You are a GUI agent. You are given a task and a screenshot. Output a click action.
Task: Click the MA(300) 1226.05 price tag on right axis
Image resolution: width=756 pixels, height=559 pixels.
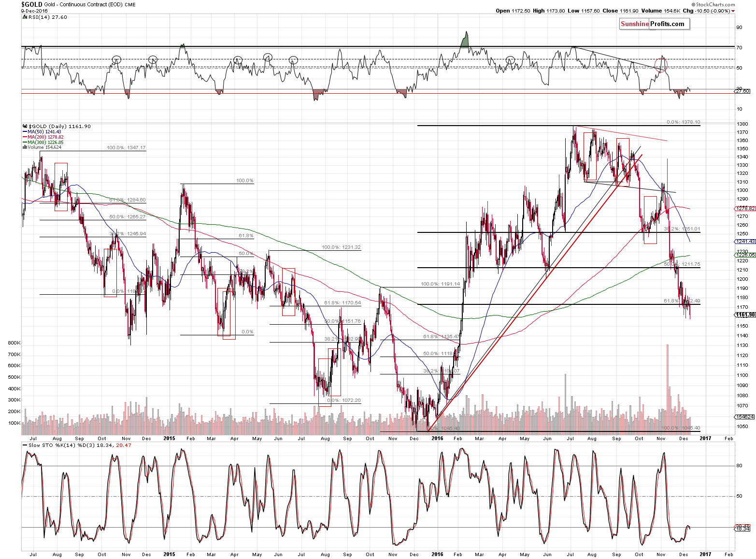745,255
